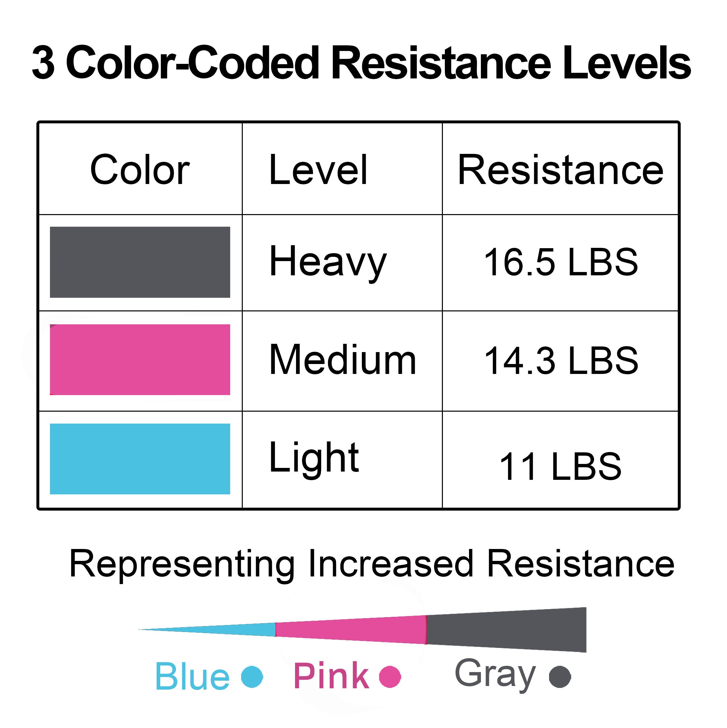Click the "14.3 LBS" resistance value
727x728 pixels.
point(561,361)
